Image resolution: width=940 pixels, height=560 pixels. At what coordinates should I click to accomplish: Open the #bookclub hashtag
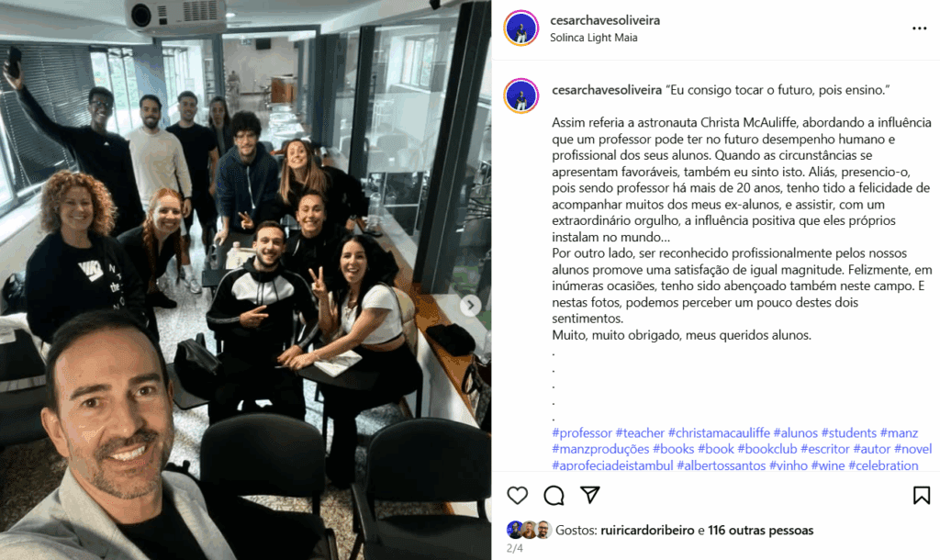(x=767, y=449)
